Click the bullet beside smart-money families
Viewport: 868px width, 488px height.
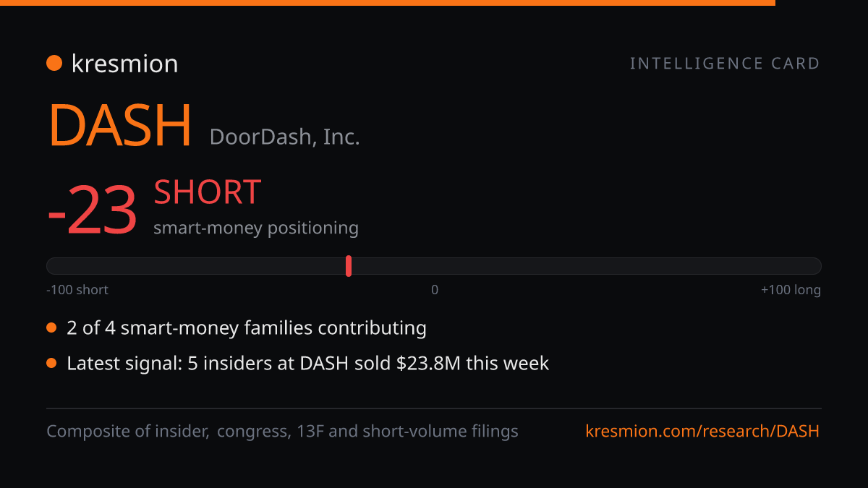(x=51, y=328)
